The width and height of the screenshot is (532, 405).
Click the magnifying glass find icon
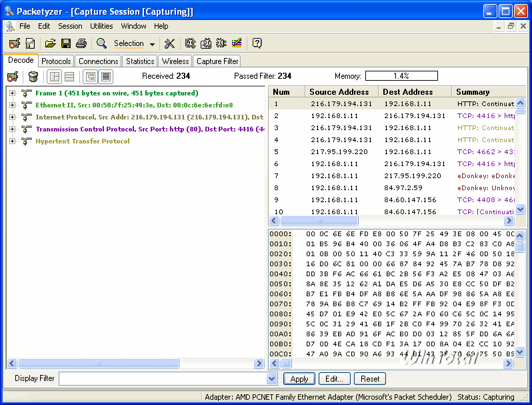click(x=101, y=44)
